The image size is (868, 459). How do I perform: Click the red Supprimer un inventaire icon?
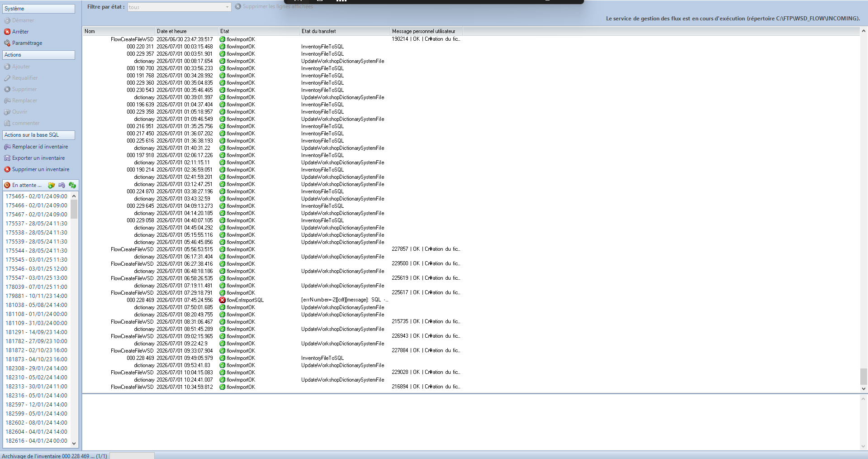pos(7,169)
